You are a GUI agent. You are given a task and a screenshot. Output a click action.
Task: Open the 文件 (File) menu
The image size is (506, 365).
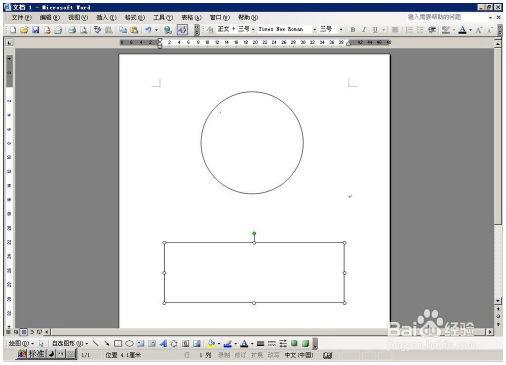[21, 17]
